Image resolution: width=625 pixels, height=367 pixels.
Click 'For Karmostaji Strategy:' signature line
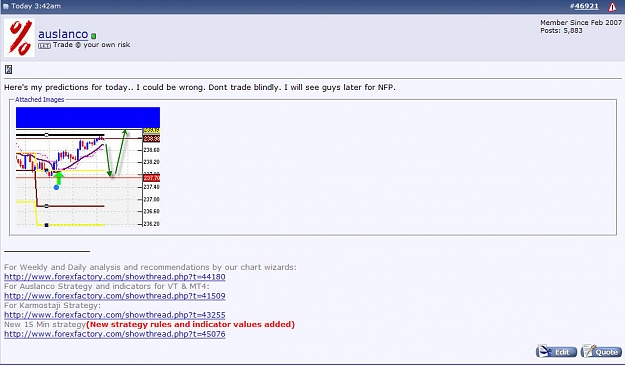click(x=53, y=305)
